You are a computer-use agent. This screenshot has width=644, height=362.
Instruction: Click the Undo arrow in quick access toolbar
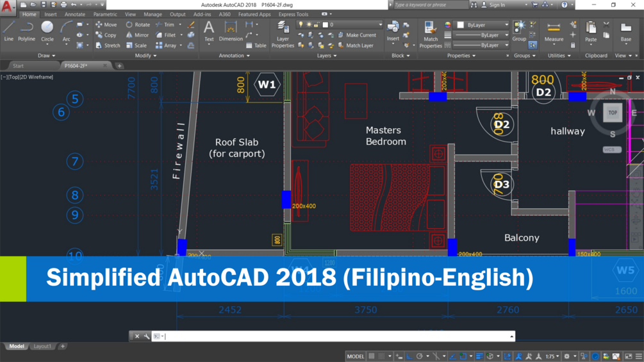tap(74, 4)
